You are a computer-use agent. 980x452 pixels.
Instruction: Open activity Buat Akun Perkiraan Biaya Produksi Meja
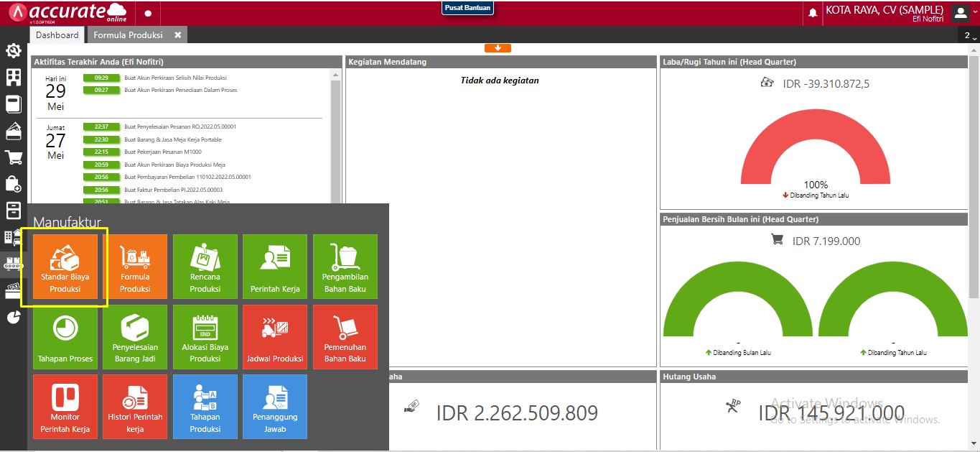click(174, 165)
